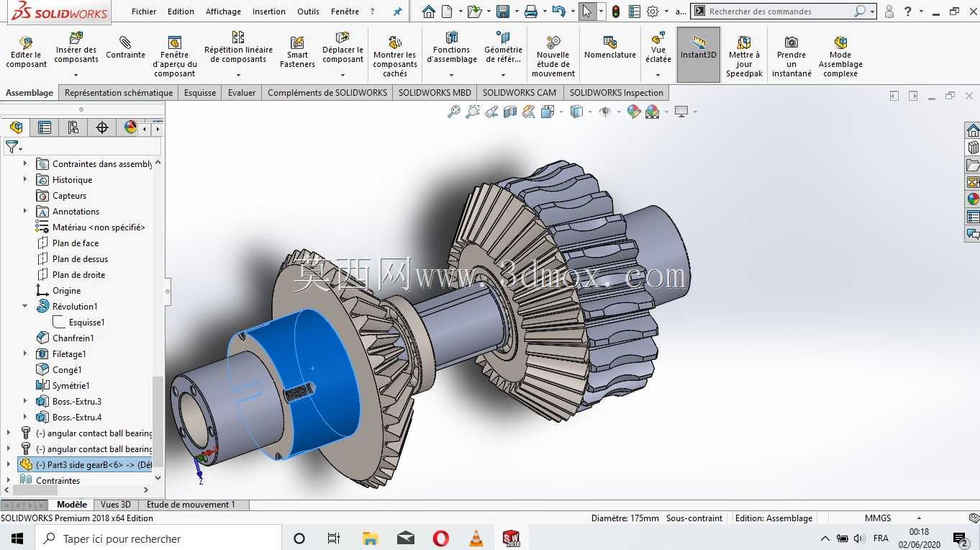Open the Edition menu
This screenshot has width=980, height=550.
click(181, 12)
